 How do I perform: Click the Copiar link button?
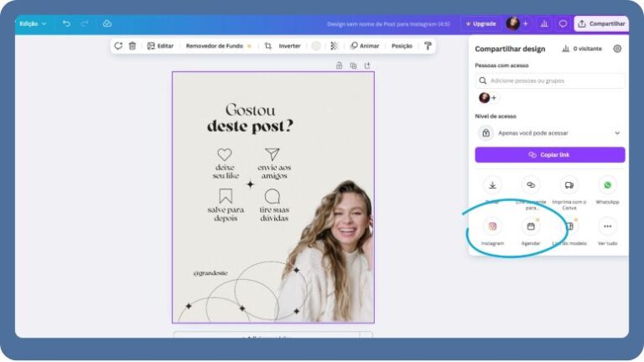click(550, 155)
